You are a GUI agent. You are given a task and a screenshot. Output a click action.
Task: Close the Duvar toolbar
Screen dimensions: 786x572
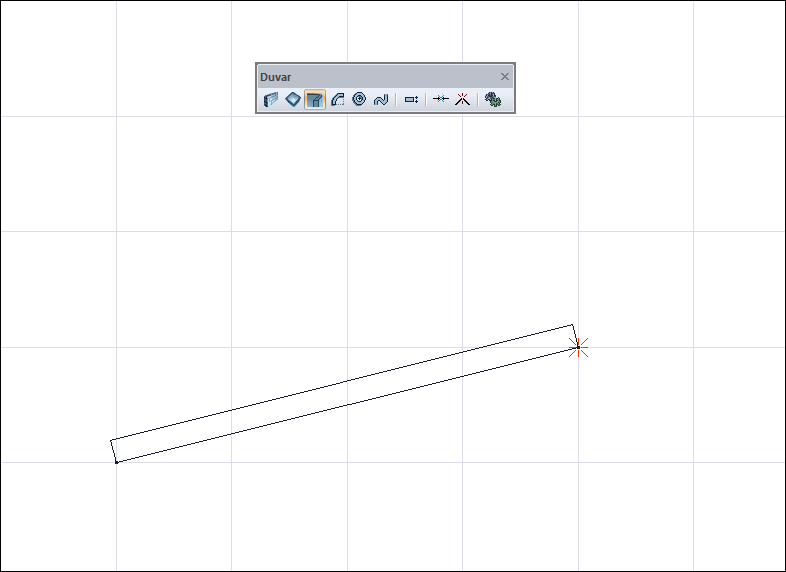pyautogui.click(x=505, y=77)
